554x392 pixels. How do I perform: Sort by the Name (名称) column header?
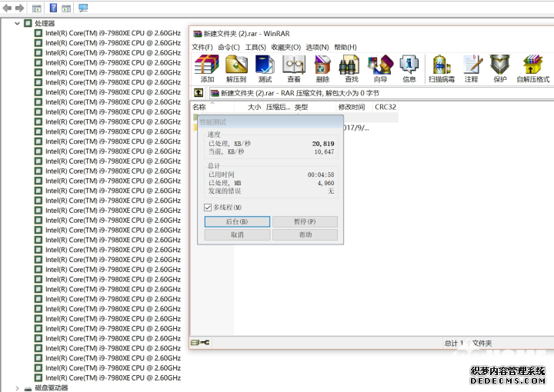coord(212,107)
